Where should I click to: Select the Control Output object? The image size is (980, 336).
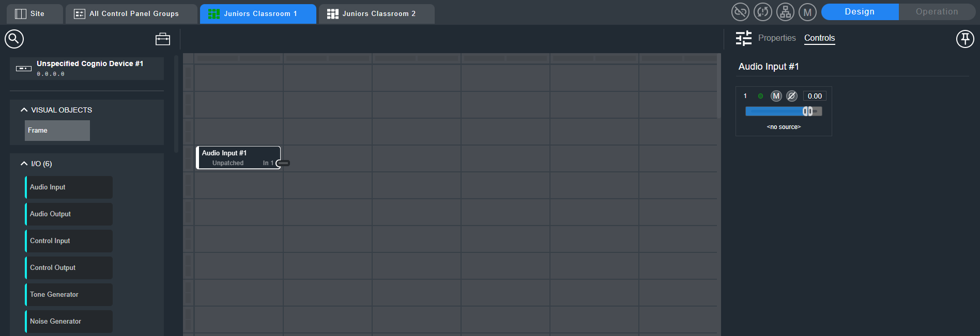[x=69, y=268]
